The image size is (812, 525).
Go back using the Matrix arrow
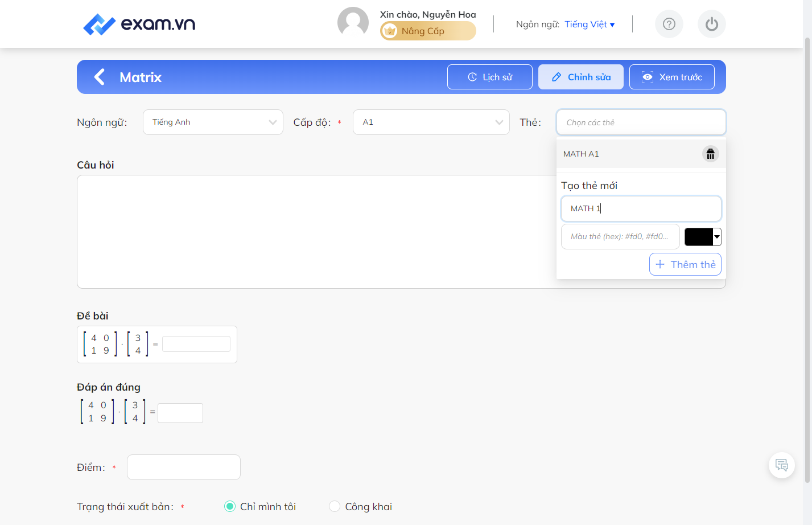pyautogui.click(x=100, y=77)
